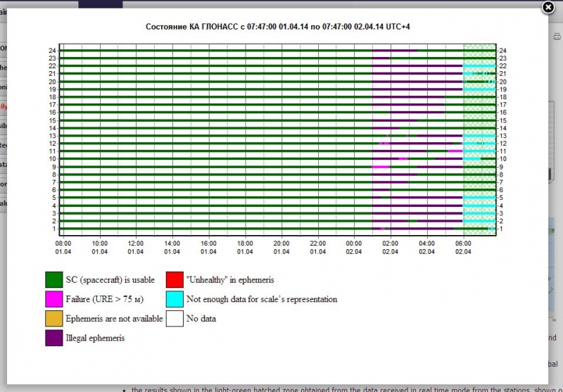Click satellite number 24 on left axis

click(x=52, y=51)
